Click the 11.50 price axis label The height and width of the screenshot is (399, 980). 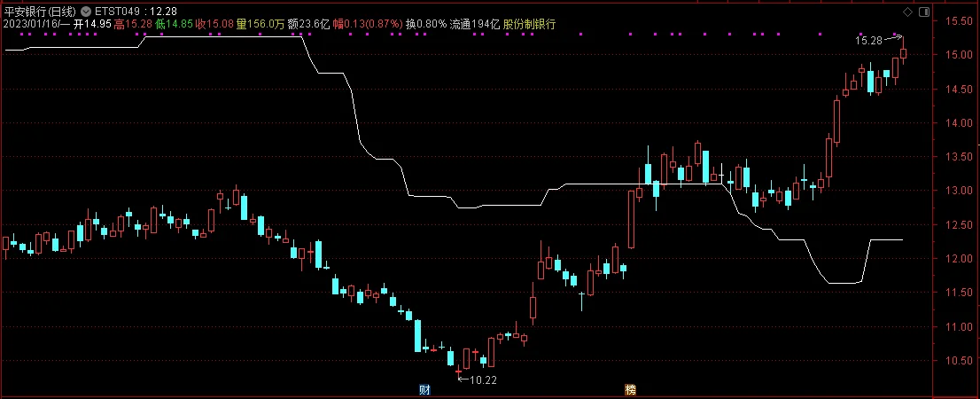point(958,293)
